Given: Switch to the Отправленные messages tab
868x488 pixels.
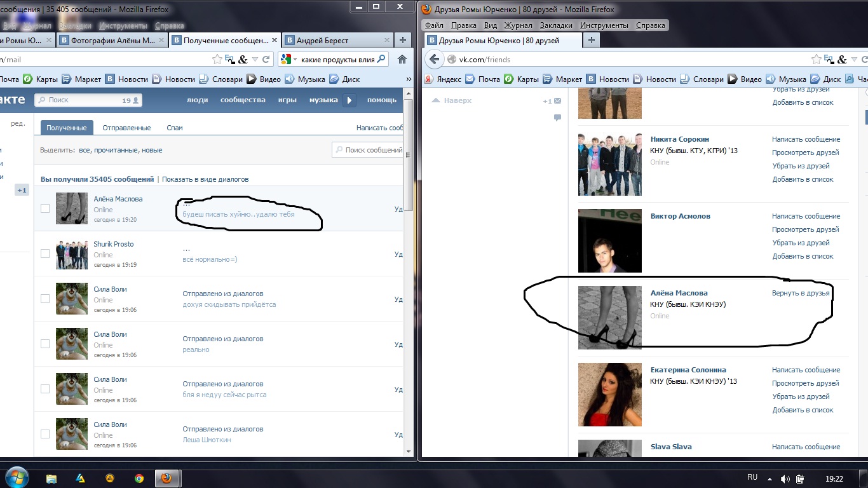Looking at the screenshot, I should pyautogui.click(x=126, y=128).
